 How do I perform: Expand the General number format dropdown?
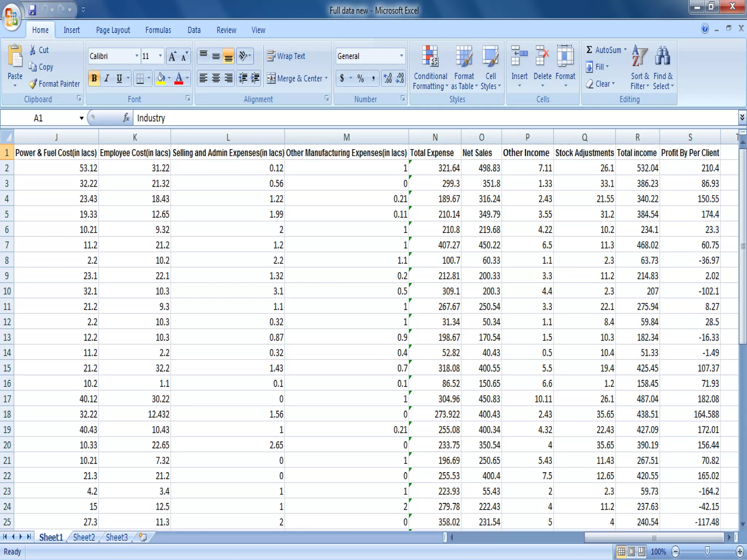tap(401, 56)
